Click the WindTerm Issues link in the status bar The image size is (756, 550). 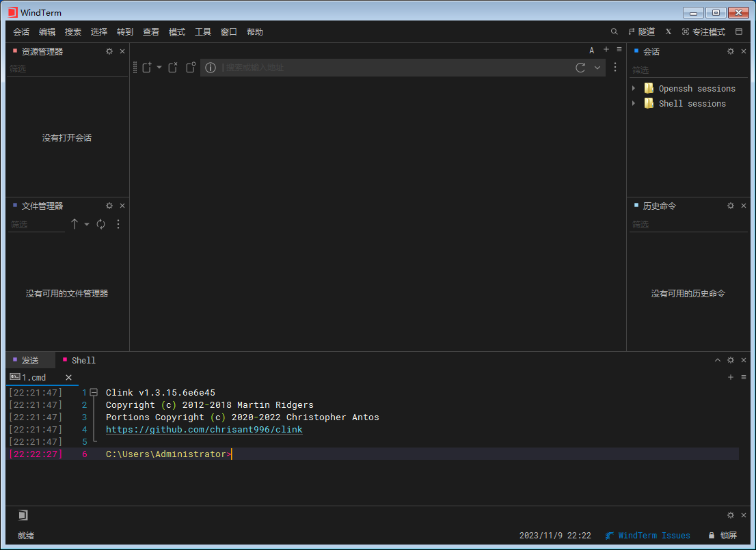pos(653,536)
